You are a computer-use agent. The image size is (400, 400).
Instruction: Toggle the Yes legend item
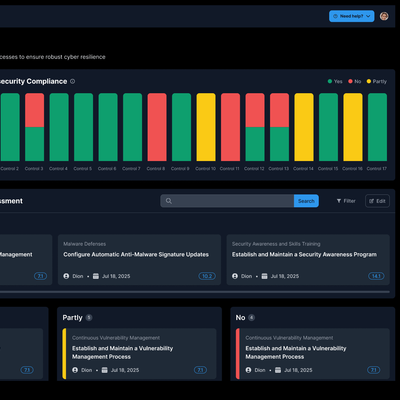[335, 81]
